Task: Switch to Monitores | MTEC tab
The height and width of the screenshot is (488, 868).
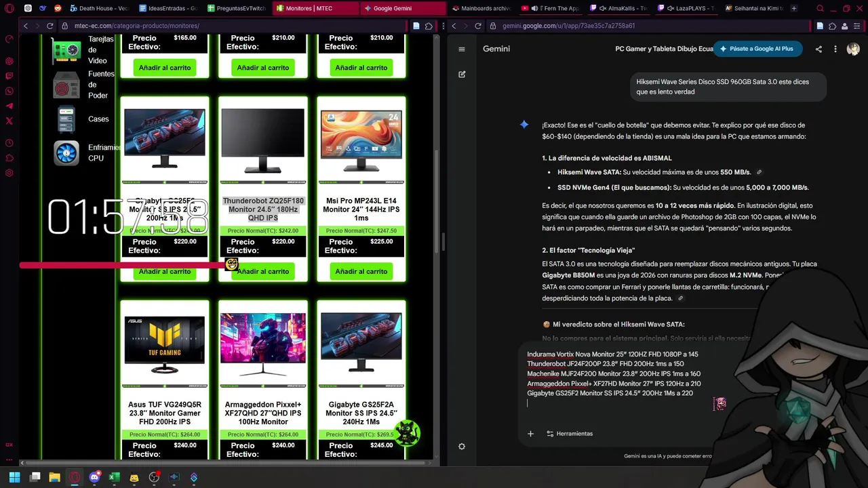Action: point(315,8)
